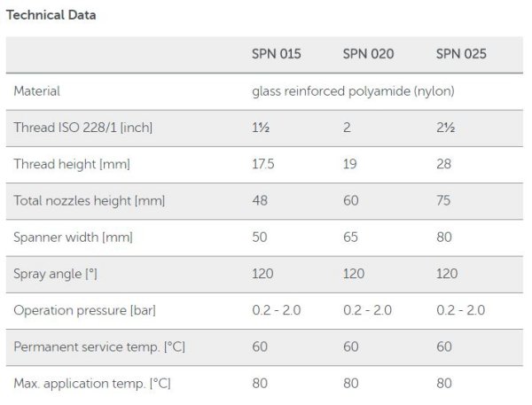Select SPN 025 operation pressure value
532x405 pixels.
(459, 310)
